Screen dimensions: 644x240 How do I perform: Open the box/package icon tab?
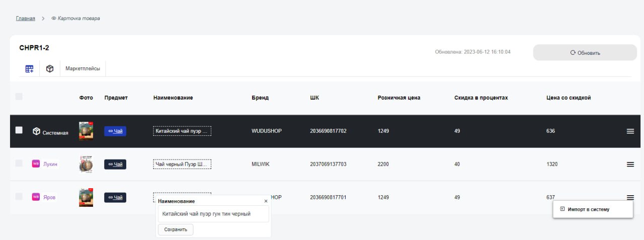(50, 69)
